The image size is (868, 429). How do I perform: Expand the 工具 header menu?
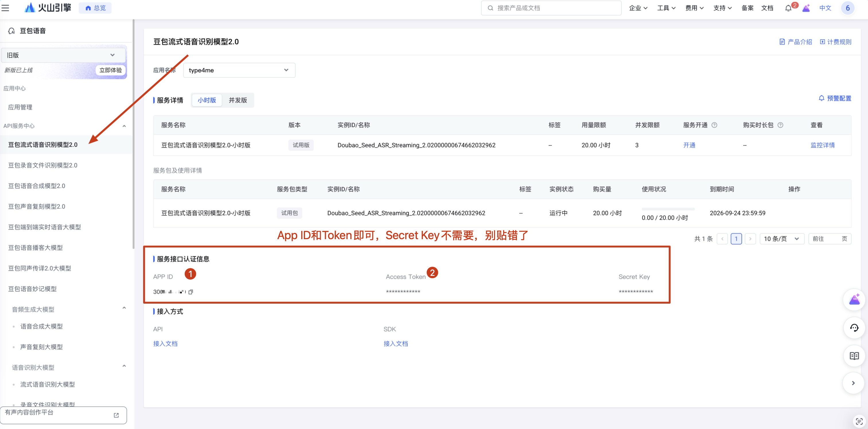(x=666, y=8)
